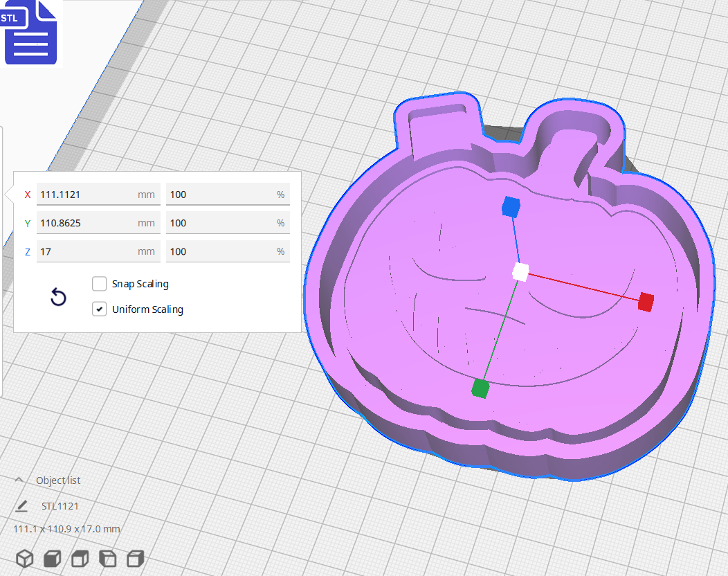Click the rename pencil icon beside STL1121

tap(21, 506)
